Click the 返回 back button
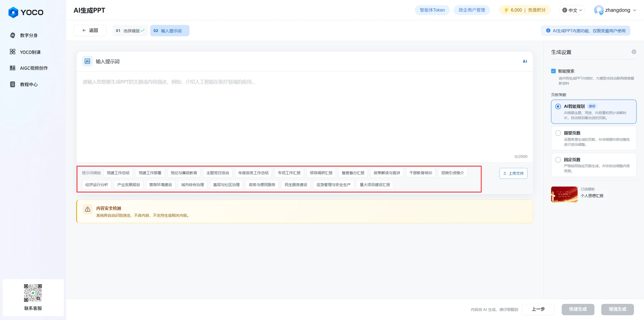Viewport: 644px width, 320px height. pyautogui.click(x=90, y=31)
